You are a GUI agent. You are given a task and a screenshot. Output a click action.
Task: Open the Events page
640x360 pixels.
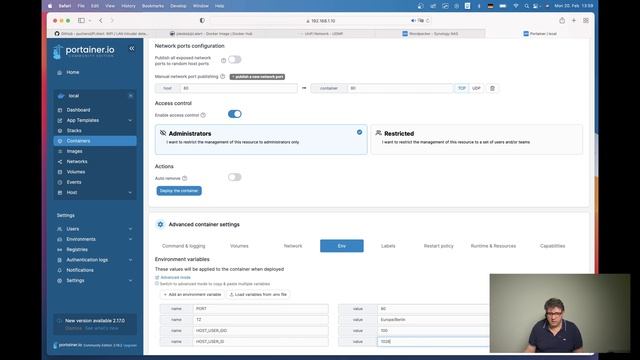point(74,182)
